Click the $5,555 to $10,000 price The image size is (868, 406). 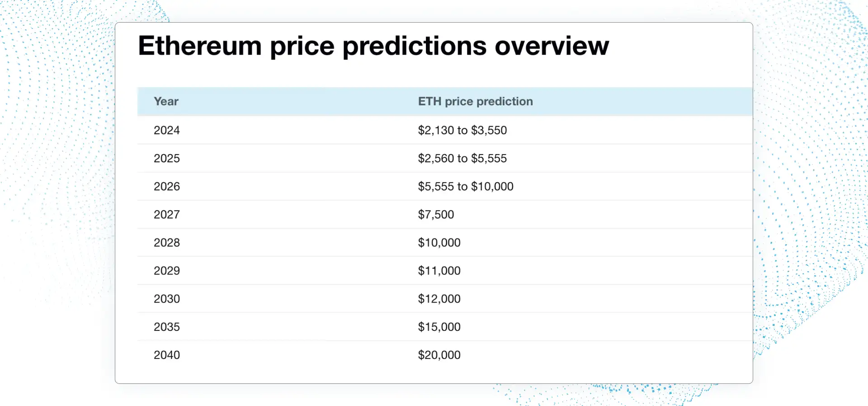coord(465,187)
